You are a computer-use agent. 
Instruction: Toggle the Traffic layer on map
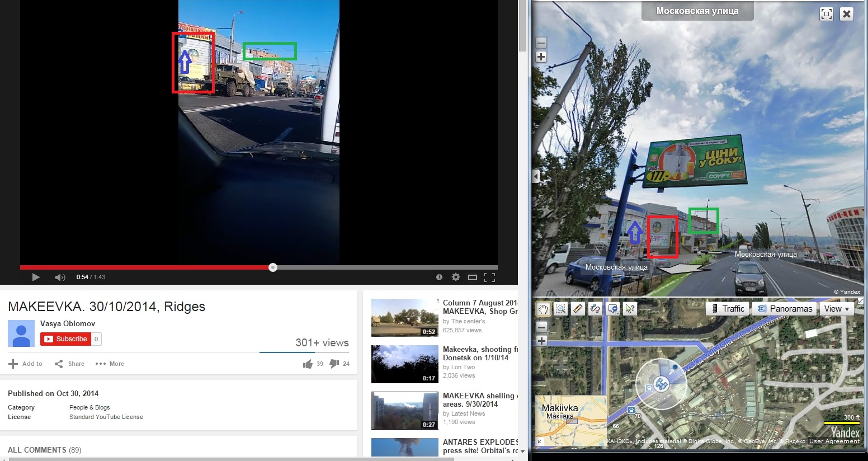coord(727,309)
